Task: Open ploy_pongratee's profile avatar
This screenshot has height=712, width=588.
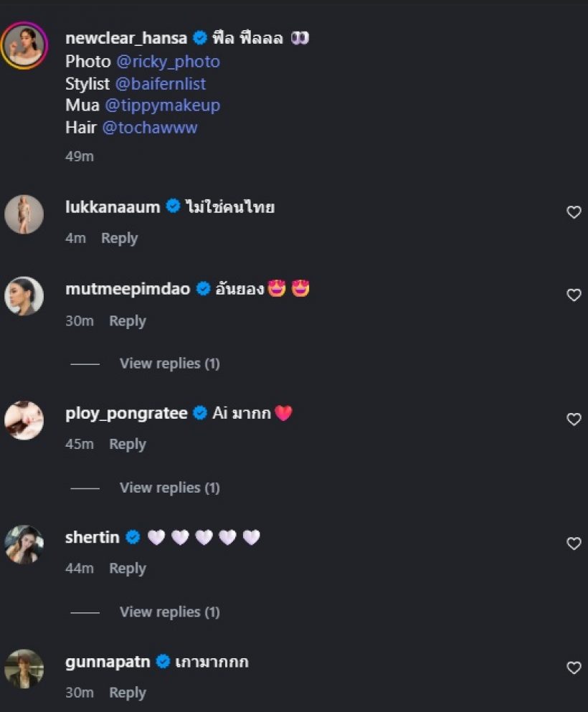Action: click(24, 420)
